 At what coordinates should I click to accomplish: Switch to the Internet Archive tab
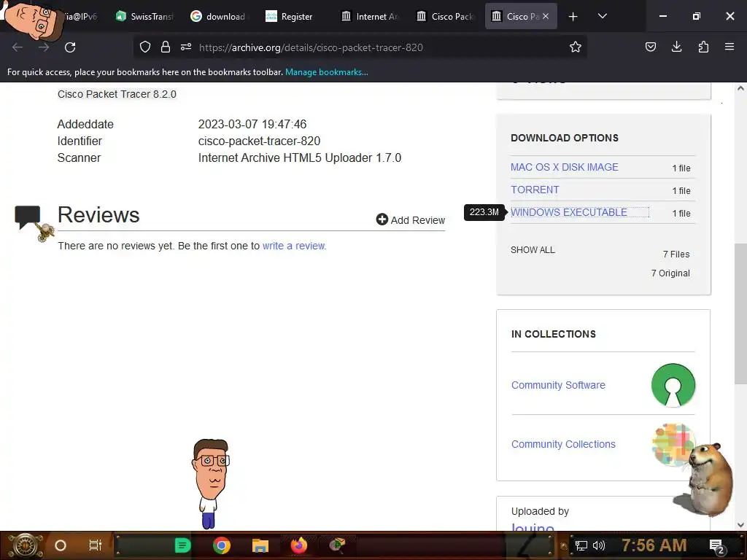tap(370, 16)
